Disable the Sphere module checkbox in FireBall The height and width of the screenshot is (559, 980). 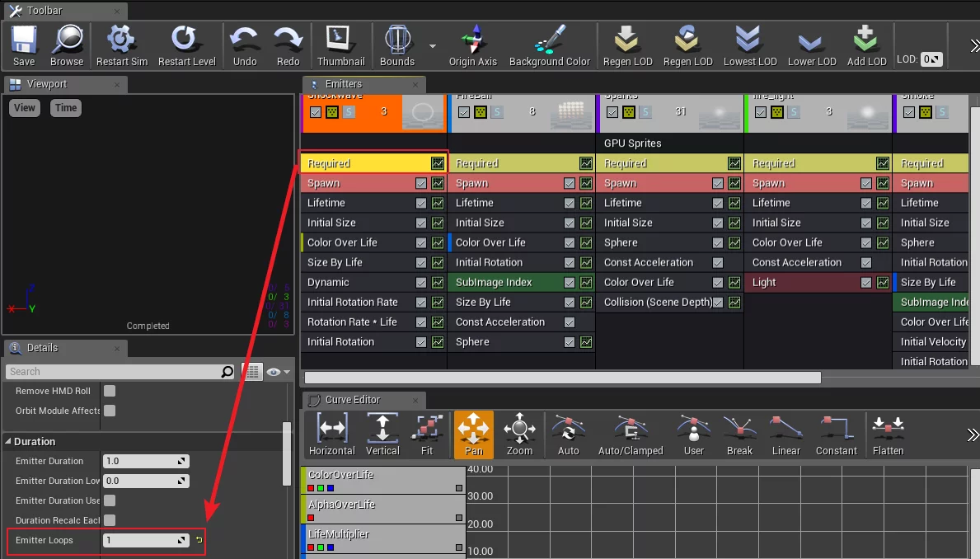570,342
